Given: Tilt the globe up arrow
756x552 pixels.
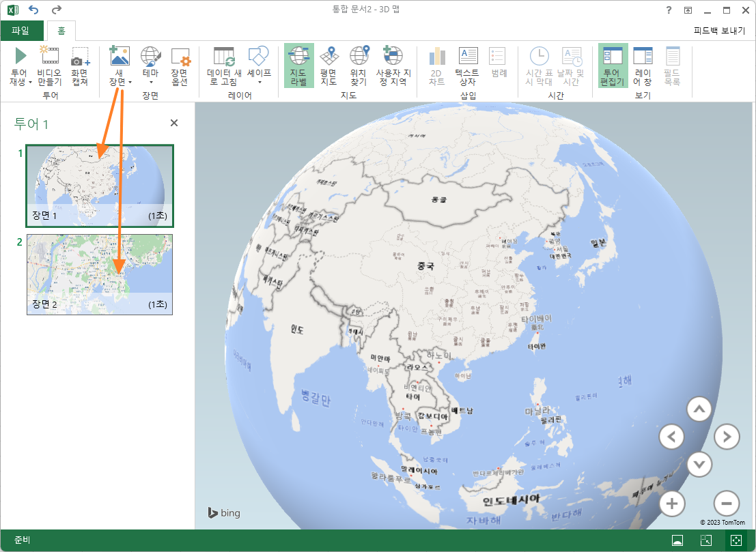Looking at the screenshot, I should pos(699,409).
